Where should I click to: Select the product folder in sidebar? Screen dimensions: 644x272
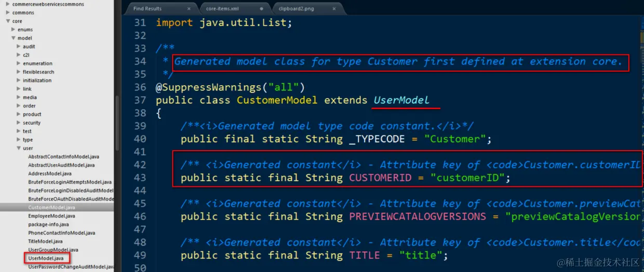pyautogui.click(x=32, y=114)
